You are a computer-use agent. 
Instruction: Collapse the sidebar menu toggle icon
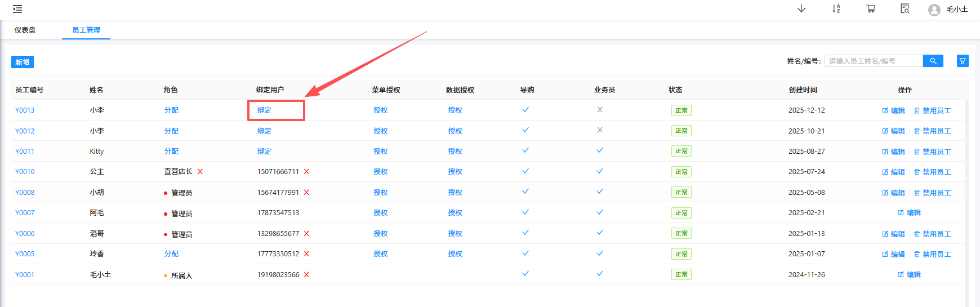pyautogui.click(x=17, y=9)
